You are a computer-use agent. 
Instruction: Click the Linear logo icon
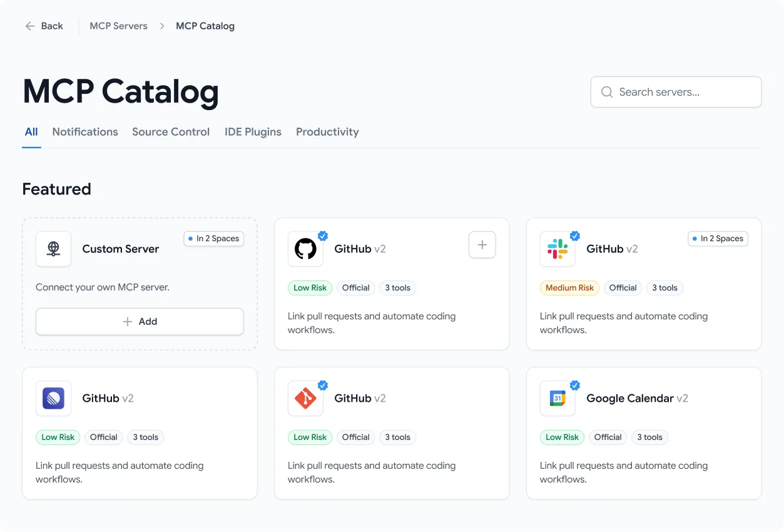[x=53, y=399]
